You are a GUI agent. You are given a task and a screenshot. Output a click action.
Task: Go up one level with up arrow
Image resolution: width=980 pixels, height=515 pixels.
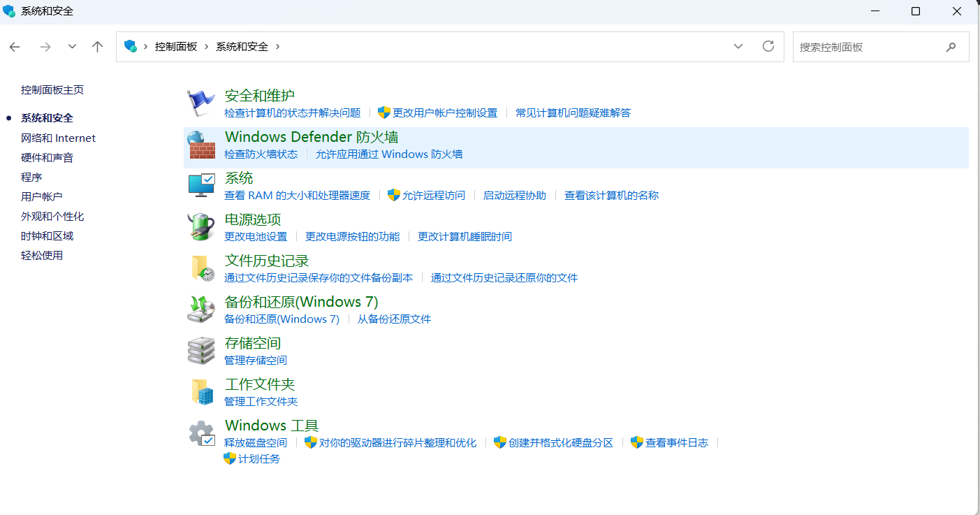pos(98,47)
